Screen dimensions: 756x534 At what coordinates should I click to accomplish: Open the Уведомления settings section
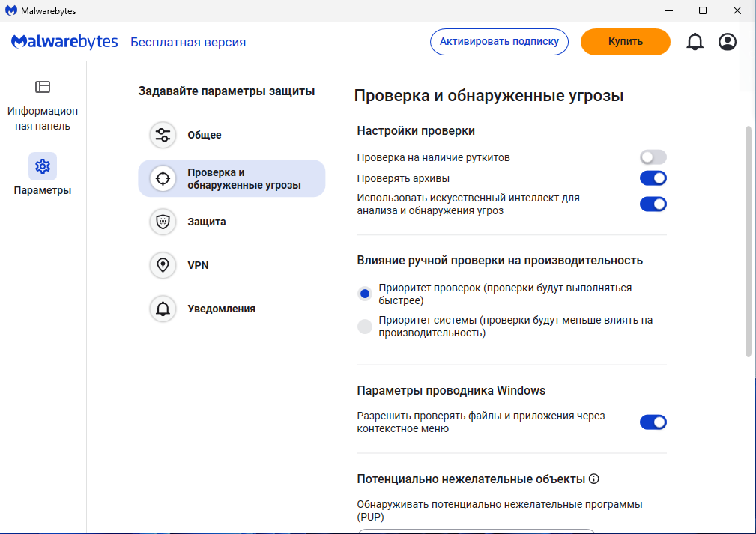[x=232, y=309]
